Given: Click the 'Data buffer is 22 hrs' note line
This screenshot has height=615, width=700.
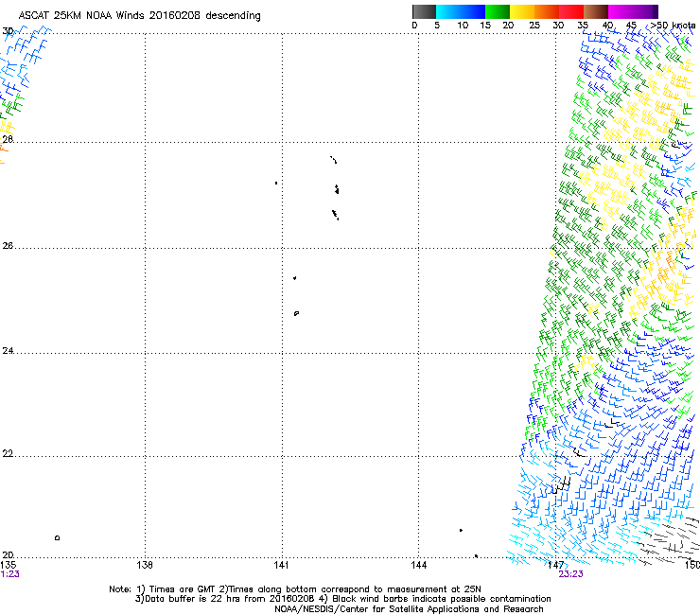Looking at the screenshot, I should click(342, 599).
